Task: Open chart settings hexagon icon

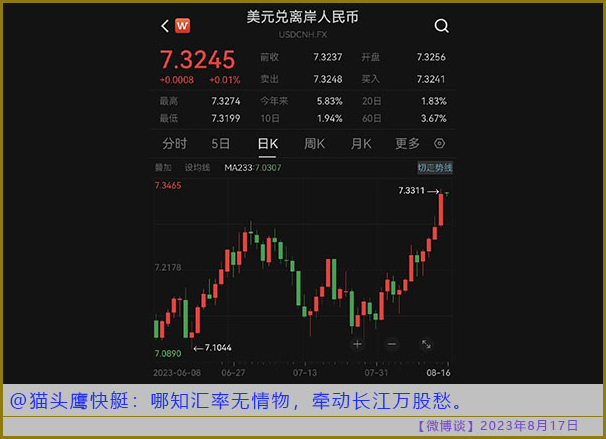Action: tap(439, 143)
